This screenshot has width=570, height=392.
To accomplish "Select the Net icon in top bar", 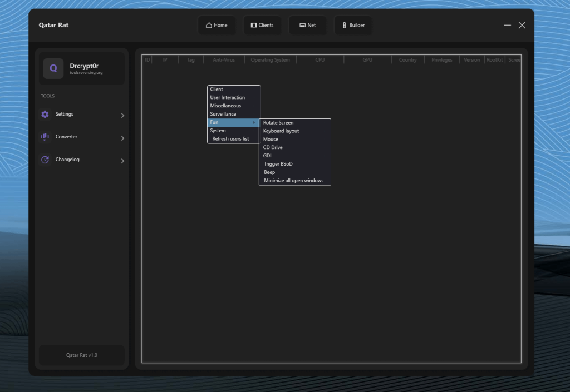I will pyautogui.click(x=302, y=25).
